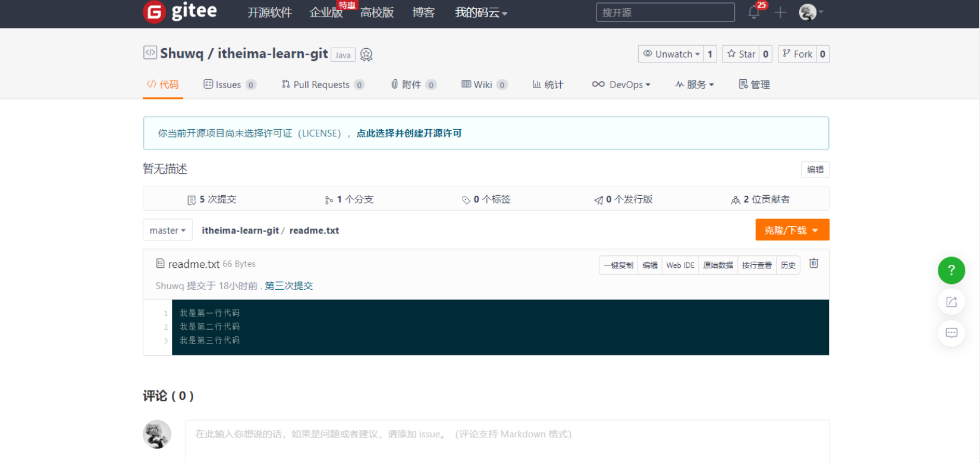Click the Gitee logo in header
The height and width of the screenshot is (463, 980).
180,12
